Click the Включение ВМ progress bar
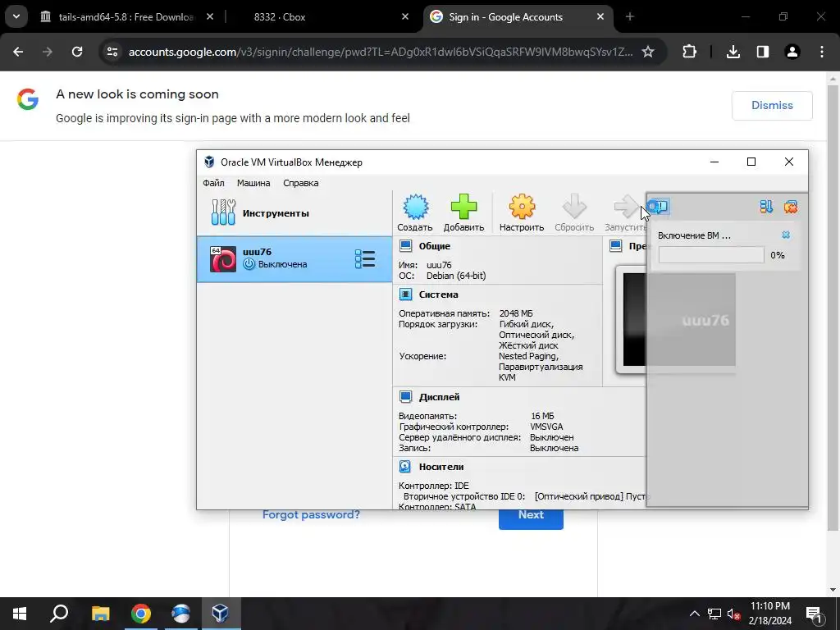The width and height of the screenshot is (840, 630). [x=711, y=255]
